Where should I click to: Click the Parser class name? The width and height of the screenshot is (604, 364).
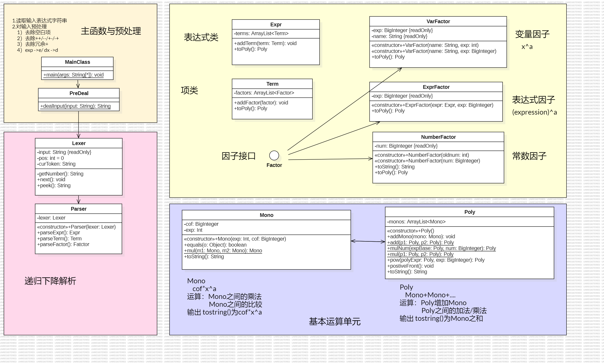click(x=78, y=209)
